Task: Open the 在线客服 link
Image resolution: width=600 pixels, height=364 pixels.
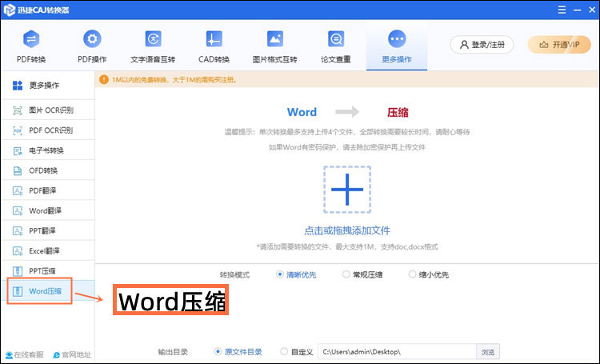Action: click(x=24, y=354)
